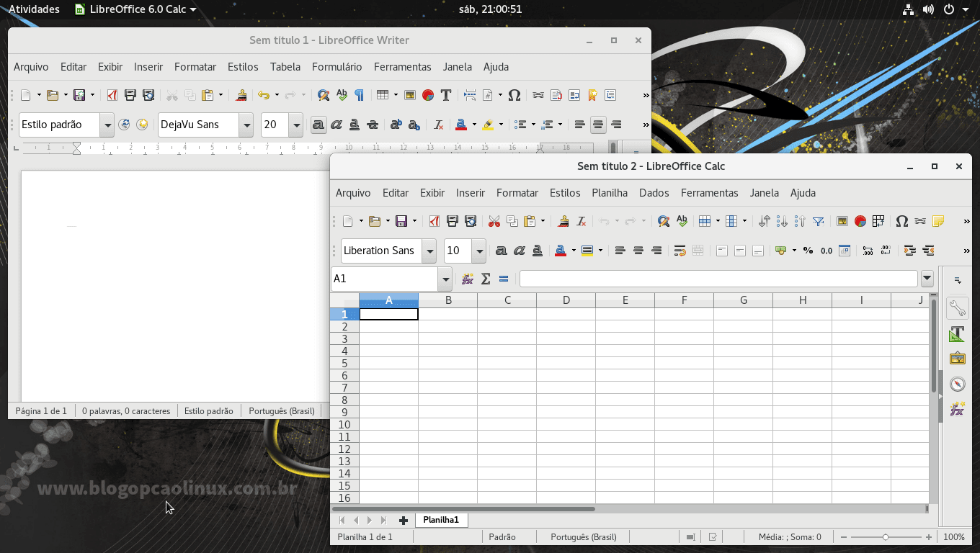This screenshot has width=980, height=553.
Task: Open Calc's font size 10 dropdown
Action: coord(479,251)
